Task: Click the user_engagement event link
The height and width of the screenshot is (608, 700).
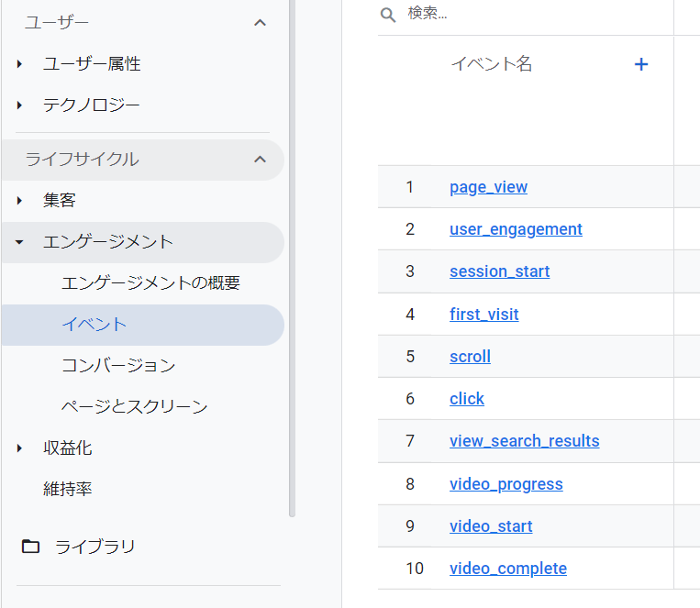Action: [x=516, y=229]
